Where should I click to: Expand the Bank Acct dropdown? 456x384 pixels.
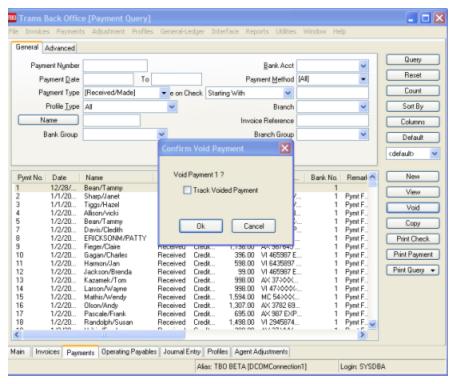[363, 66]
